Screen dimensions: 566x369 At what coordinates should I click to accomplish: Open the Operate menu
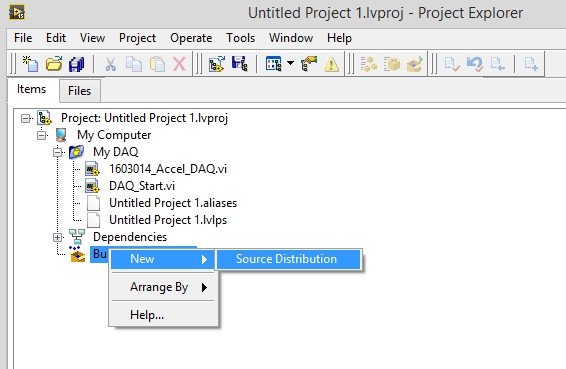tap(191, 38)
